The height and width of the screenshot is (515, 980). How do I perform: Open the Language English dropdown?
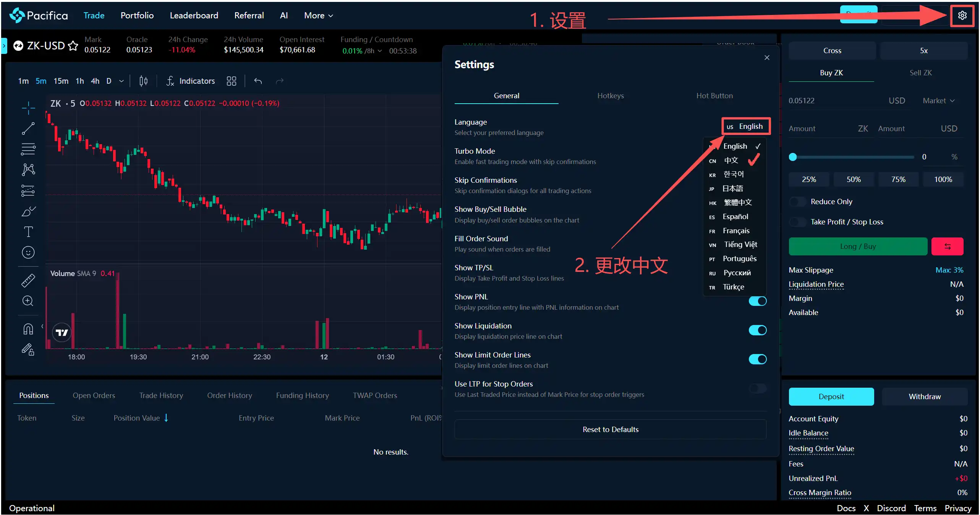(x=745, y=126)
